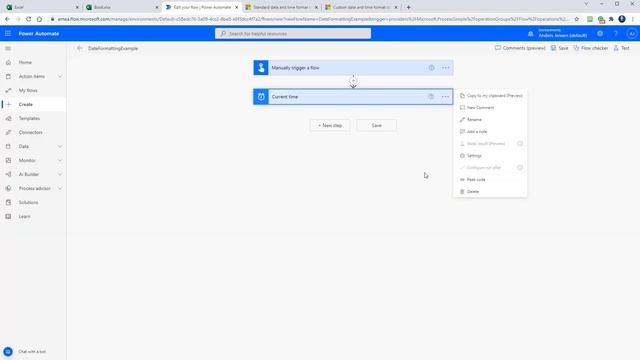The width and height of the screenshot is (640, 360).
Task: Click the Power Automate title in header
Action: tap(39, 33)
